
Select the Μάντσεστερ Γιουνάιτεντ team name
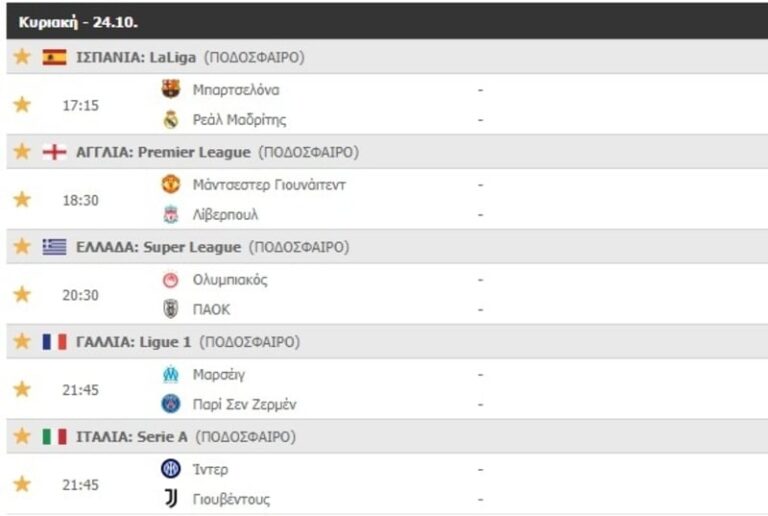pos(269,184)
